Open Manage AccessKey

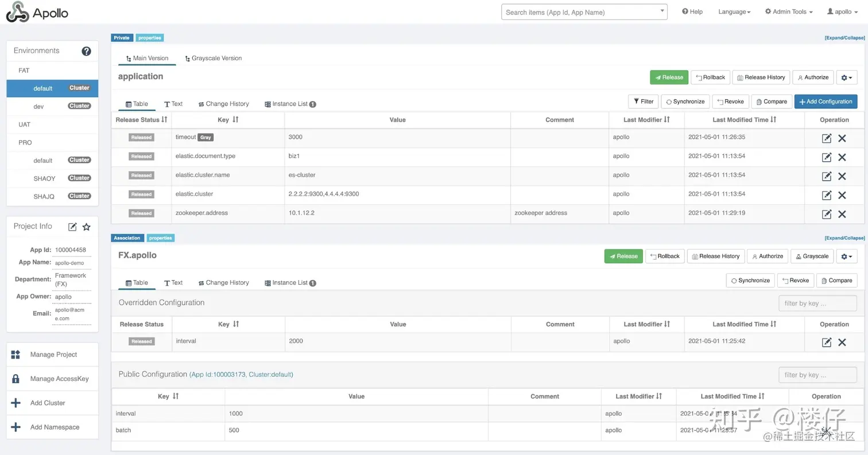52,379
